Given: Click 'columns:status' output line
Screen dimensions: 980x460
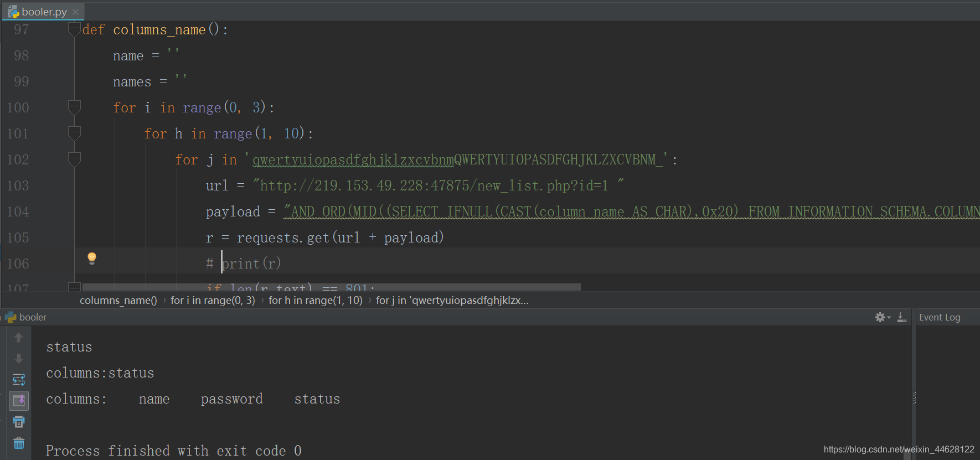Looking at the screenshot, I should (x=100, y=373).
